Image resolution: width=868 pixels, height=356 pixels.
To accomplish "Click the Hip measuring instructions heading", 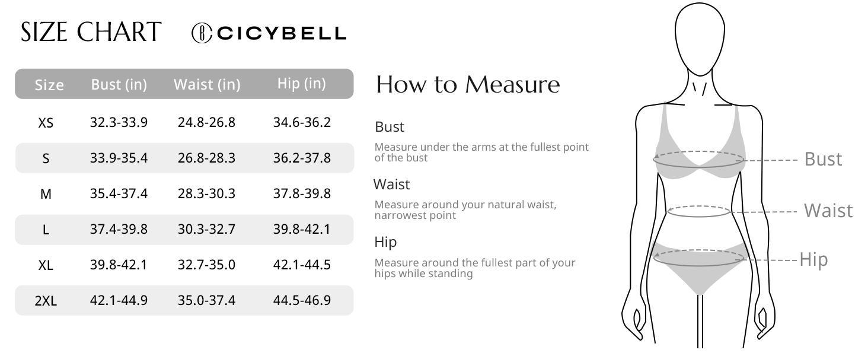I will point(385,242).
